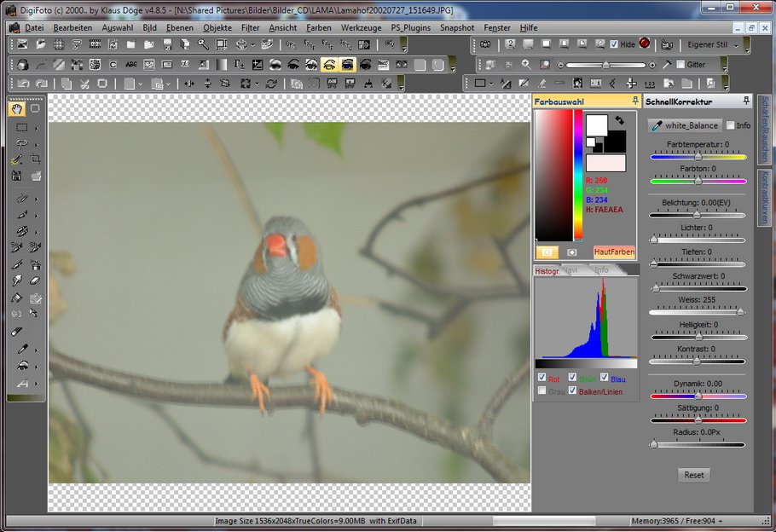Open the Filter menu
This screenshot has width=776, height=532.
(x=250, y=27)
